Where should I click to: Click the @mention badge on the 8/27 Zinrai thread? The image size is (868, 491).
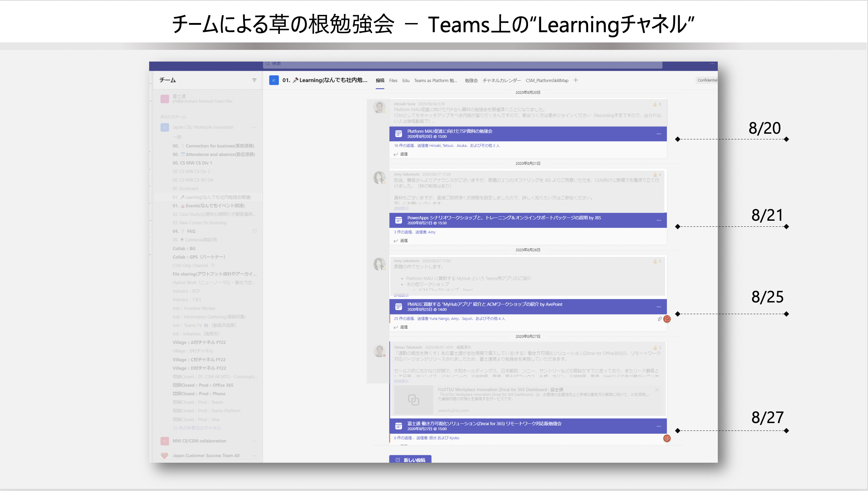coord(667,438)
